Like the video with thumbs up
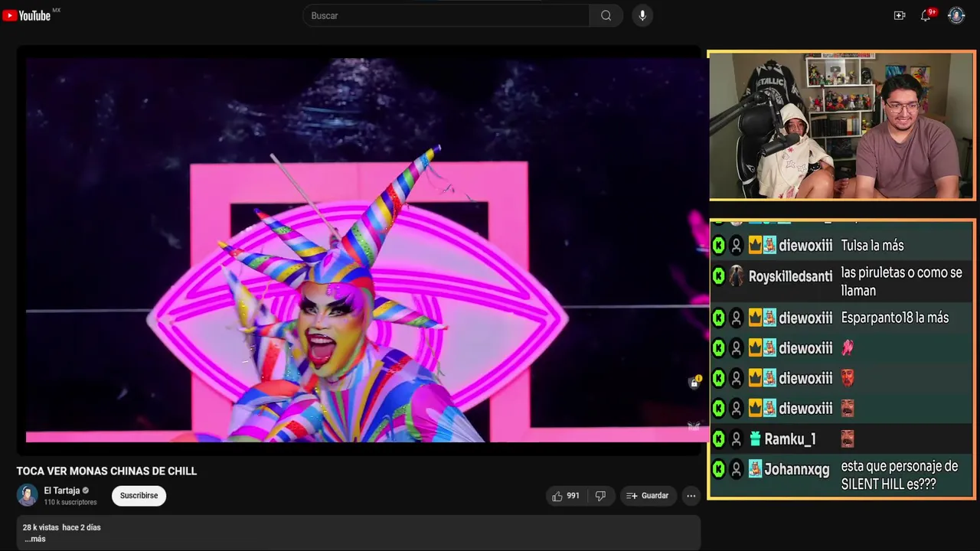This screenshot has width=980, height=551. (566, 496)
